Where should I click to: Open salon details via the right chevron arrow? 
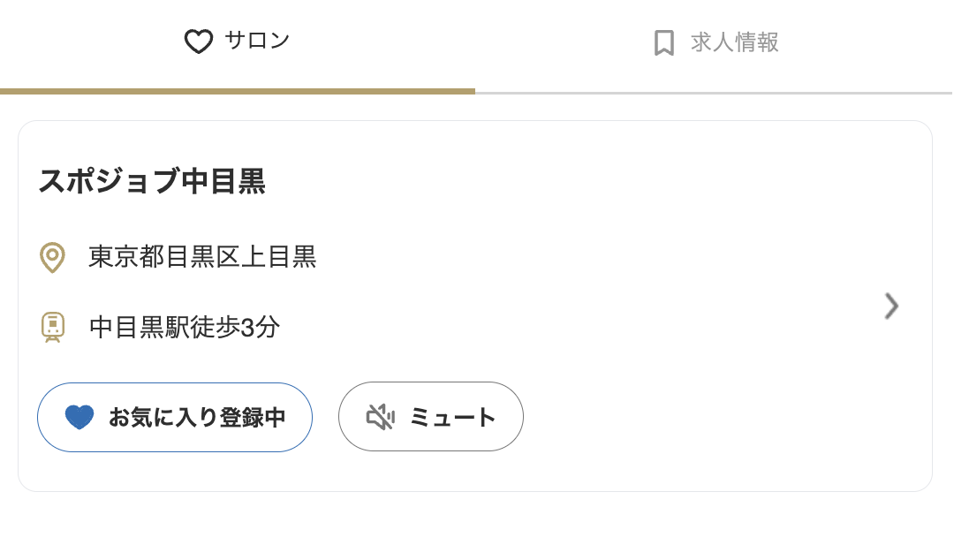coord(891,306)
